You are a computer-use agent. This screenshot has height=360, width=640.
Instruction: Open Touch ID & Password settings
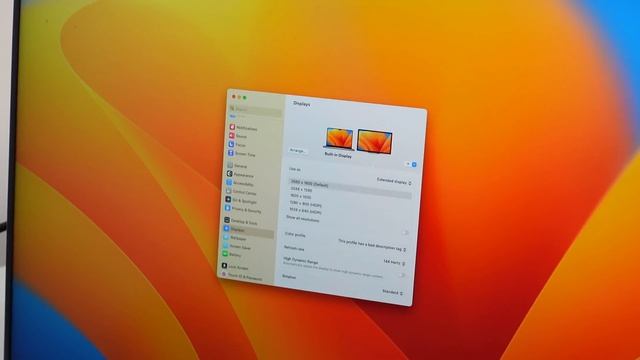(242, 277)
